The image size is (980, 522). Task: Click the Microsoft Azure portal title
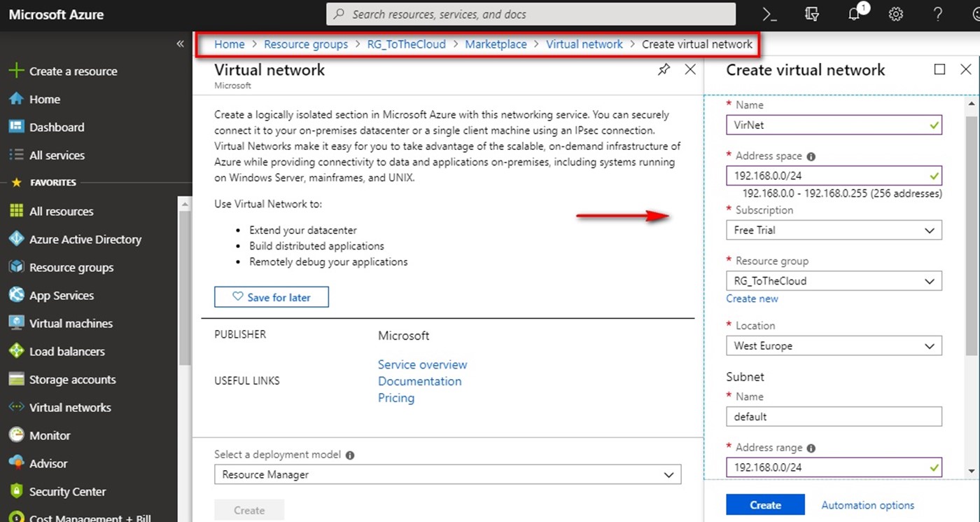pos(57,15)
